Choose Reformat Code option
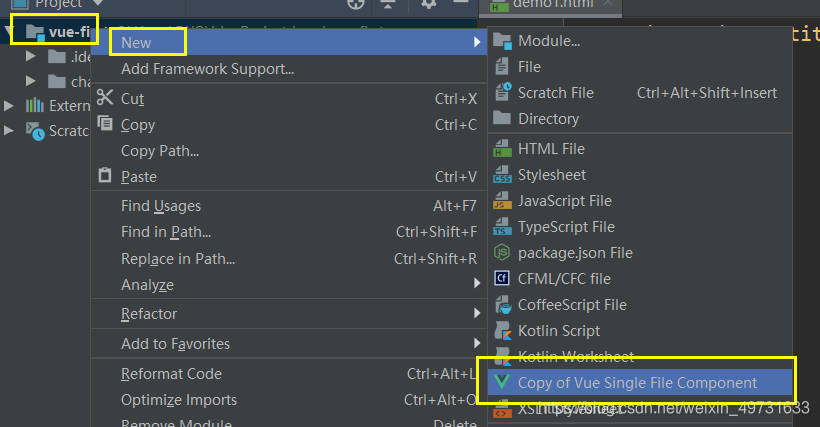The image size is (820, 427). [x=171, y=374]
